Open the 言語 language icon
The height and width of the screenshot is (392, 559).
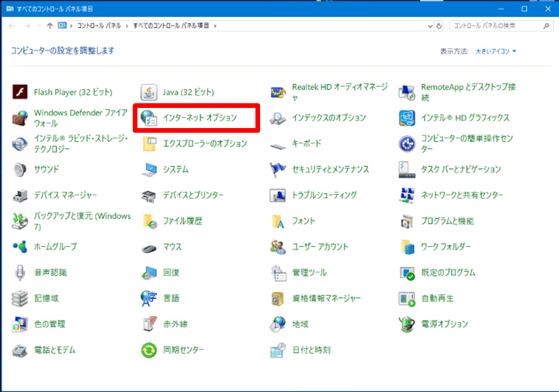tap(148, 299)
